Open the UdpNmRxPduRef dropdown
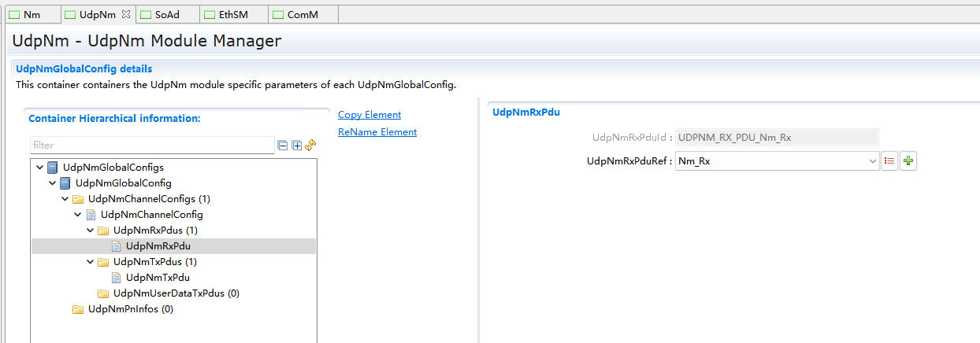The width and height of the screenshot is (980, 343). pos(872,161)
